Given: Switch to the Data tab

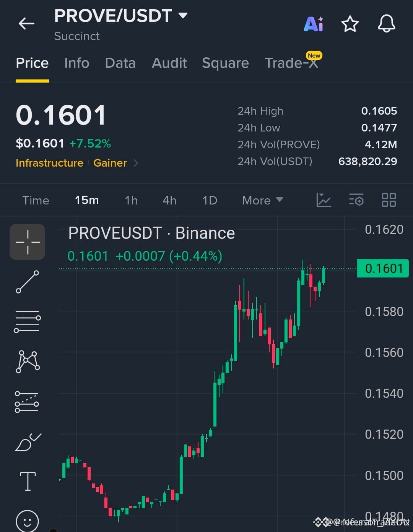Looking at the screenshot, I should pos(120,63).
